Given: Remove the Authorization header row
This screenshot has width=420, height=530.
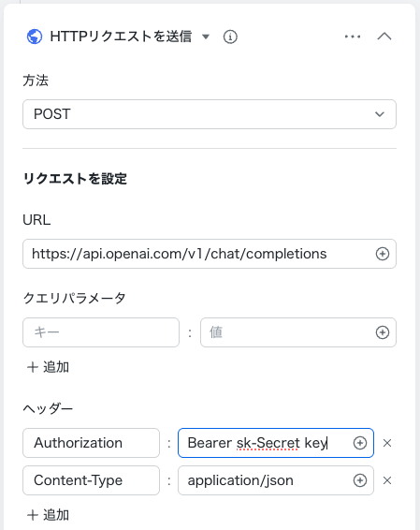Looking at the screenshot, I should tap(387, 443).
